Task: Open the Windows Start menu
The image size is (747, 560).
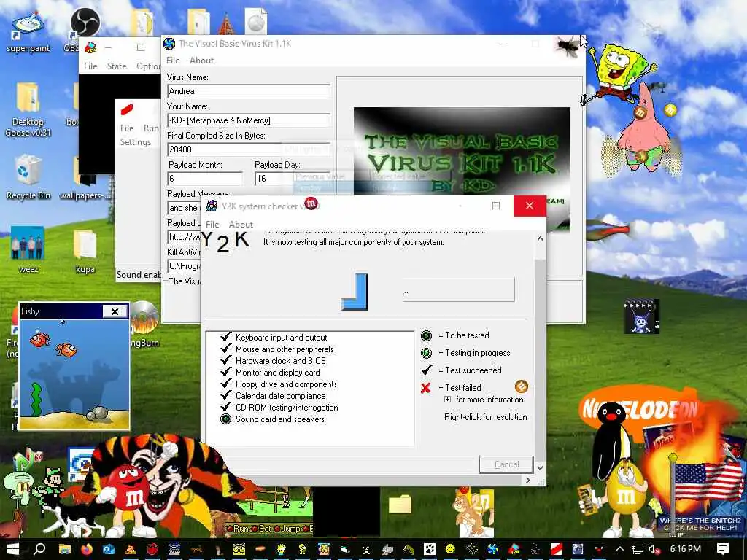Action: pos(13,549)
